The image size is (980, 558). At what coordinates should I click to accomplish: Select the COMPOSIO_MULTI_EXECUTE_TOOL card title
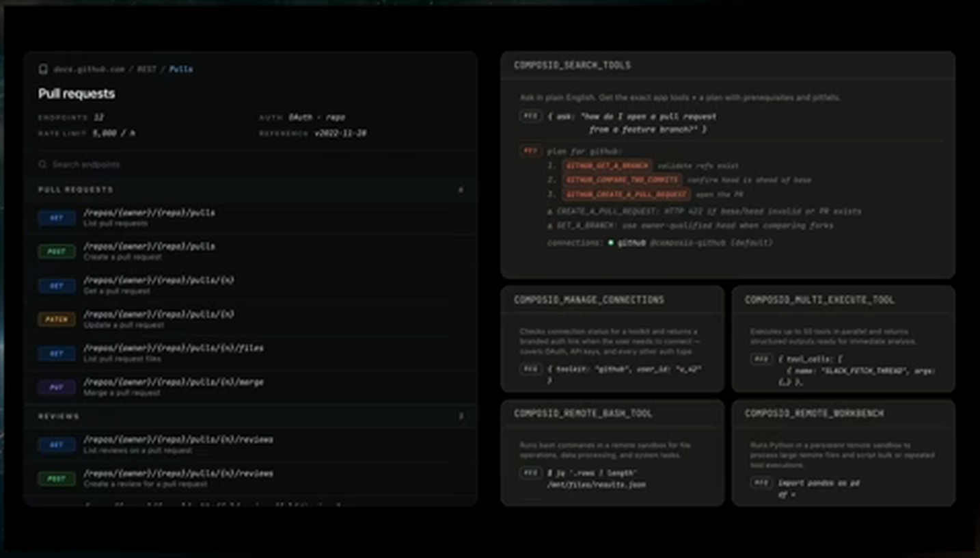coord(819,300)
